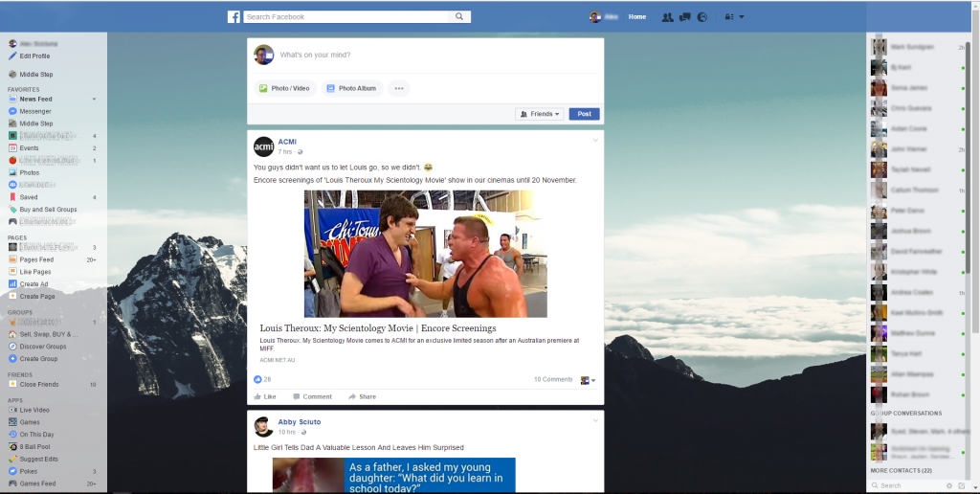Open friend requests icon in top bar
This screenshot has height=494, width=980.
pyautogui.click(x=667, y=17)
